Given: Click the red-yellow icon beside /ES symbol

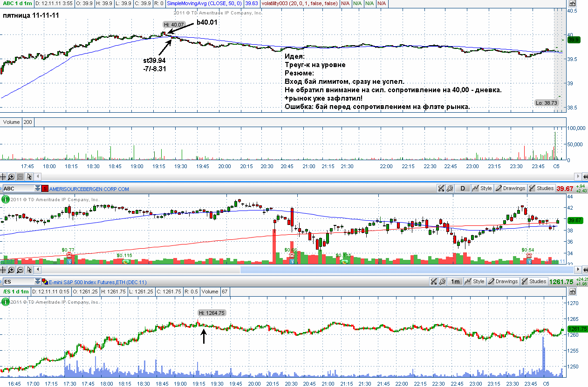Looking at the screenshot, I should (45, 282).
